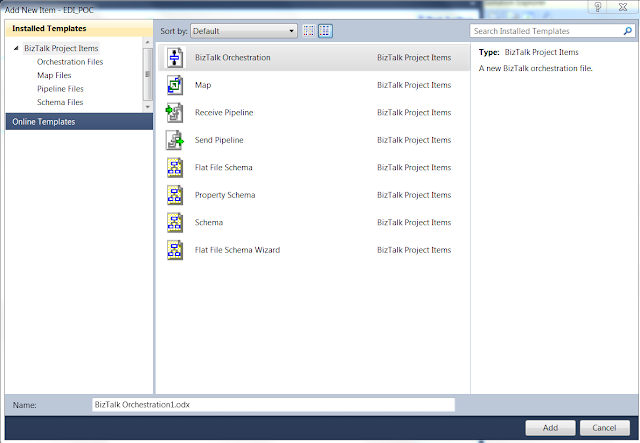Switch to small icons view
Viewport: 640px width, 443px height.
[309, 31]
